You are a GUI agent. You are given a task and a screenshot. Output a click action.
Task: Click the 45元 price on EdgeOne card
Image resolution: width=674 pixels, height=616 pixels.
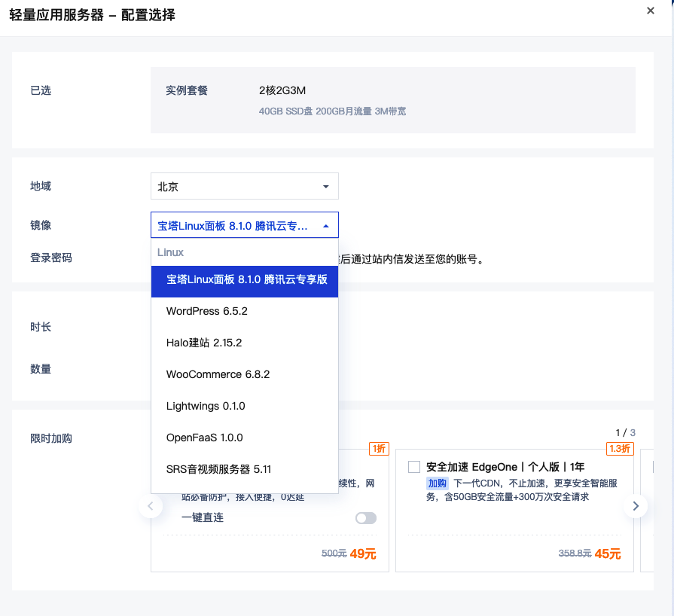(x=608, y=553)
